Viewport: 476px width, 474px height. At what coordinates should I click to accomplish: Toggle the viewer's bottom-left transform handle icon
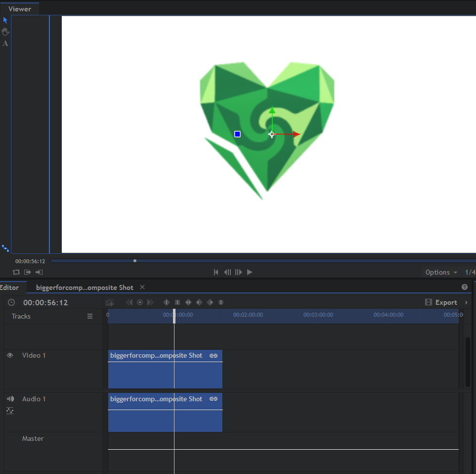click(x=5, y=248)
